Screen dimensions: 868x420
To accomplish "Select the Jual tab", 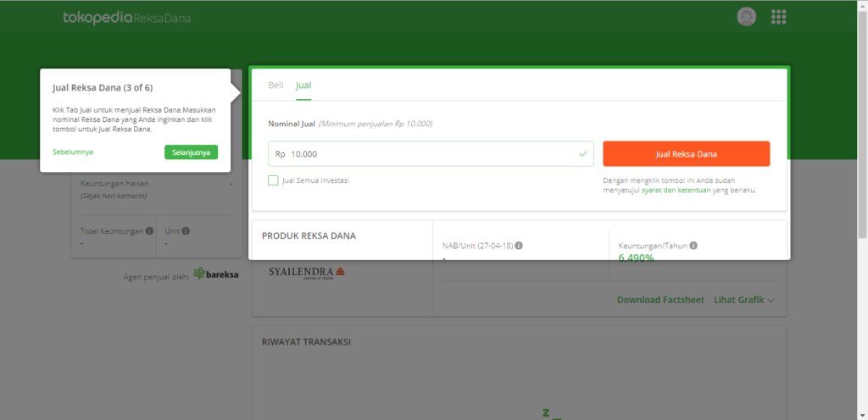I will tap(303, 86).
